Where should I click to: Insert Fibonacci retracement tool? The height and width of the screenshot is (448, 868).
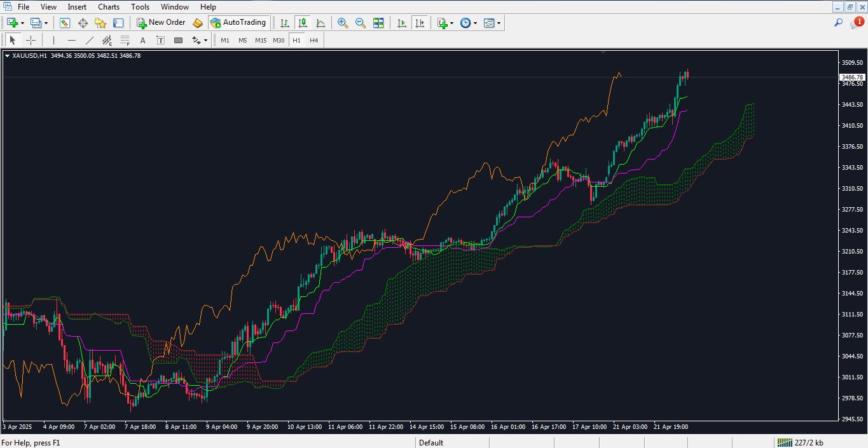tap(125, 39)
